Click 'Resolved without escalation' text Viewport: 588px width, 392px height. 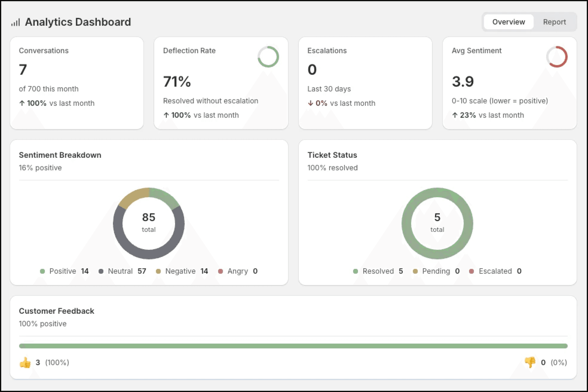tap(211, 101)
